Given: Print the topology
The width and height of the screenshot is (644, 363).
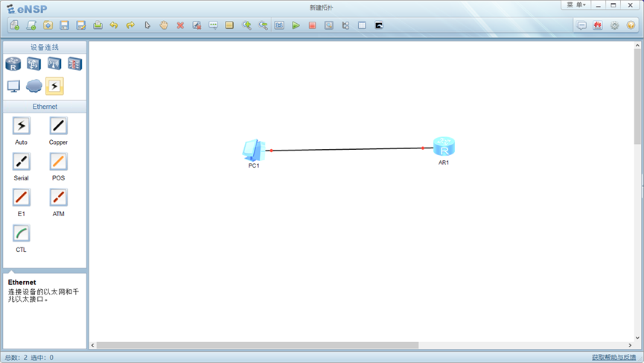Looking at the screenshot, I should tap(98, 25).
